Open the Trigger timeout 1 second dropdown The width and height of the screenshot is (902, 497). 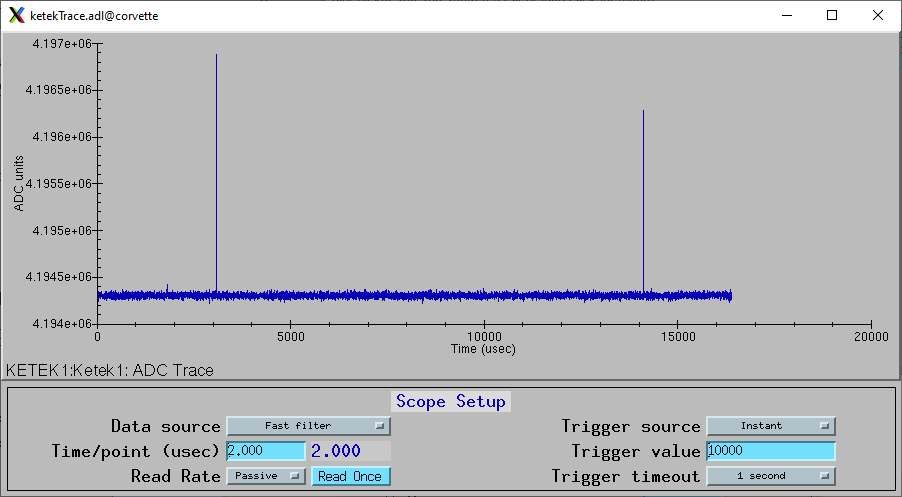(771, 476)
